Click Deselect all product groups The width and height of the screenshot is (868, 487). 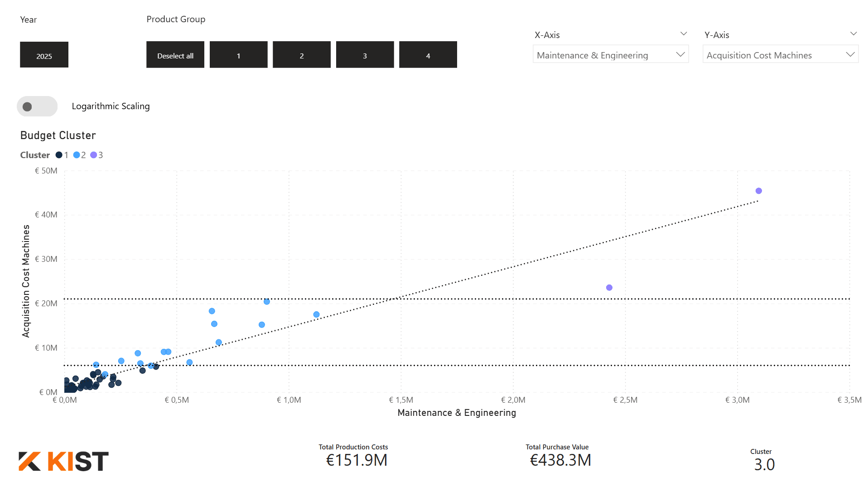pyautogui.click(x=175, y=55)
